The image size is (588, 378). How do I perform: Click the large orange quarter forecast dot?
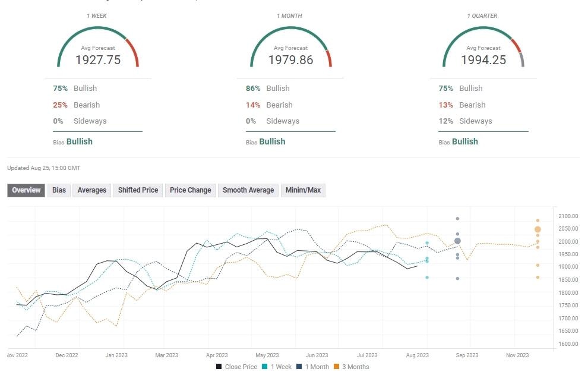[x=538, y=229]
